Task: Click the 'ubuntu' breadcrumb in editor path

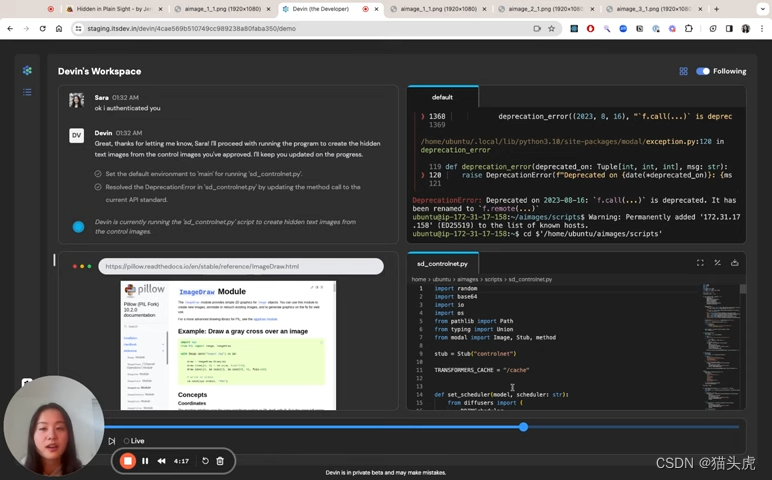Action: (x=441, y=279)
